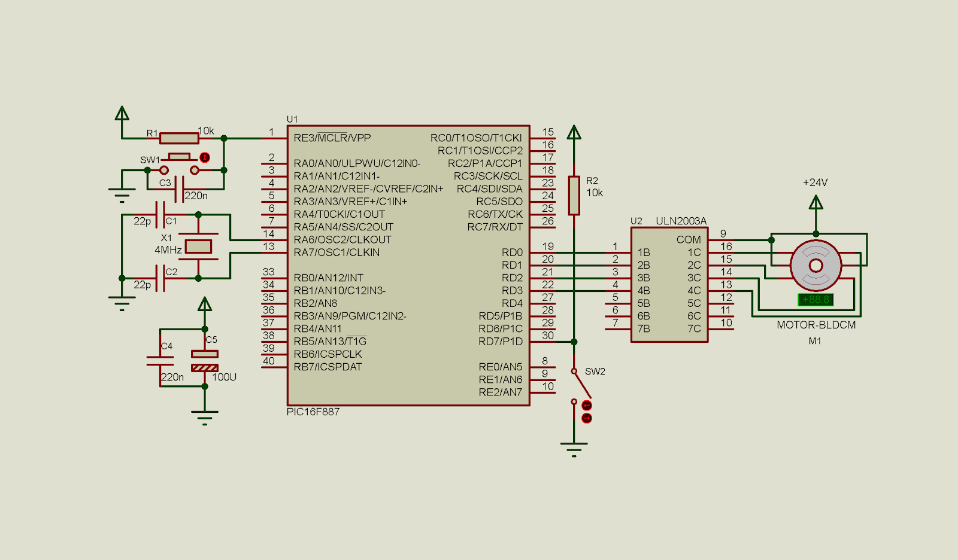Click the RC0/T1OSO/T1CKI pin label
Image resolution: width=958 pixels, height=560 pixels.
[476, 138]
